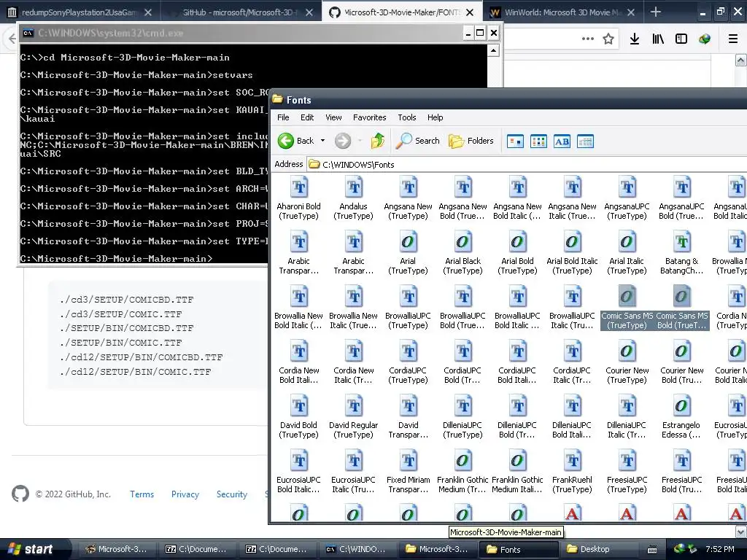Select the FrankRuehl font icon

[572, 472]
